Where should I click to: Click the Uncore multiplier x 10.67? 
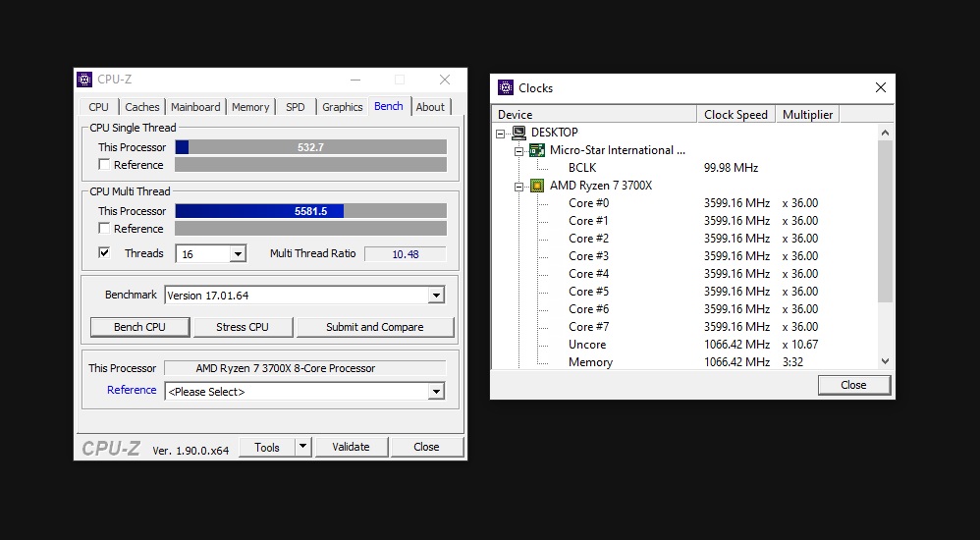tap(800, 345)
